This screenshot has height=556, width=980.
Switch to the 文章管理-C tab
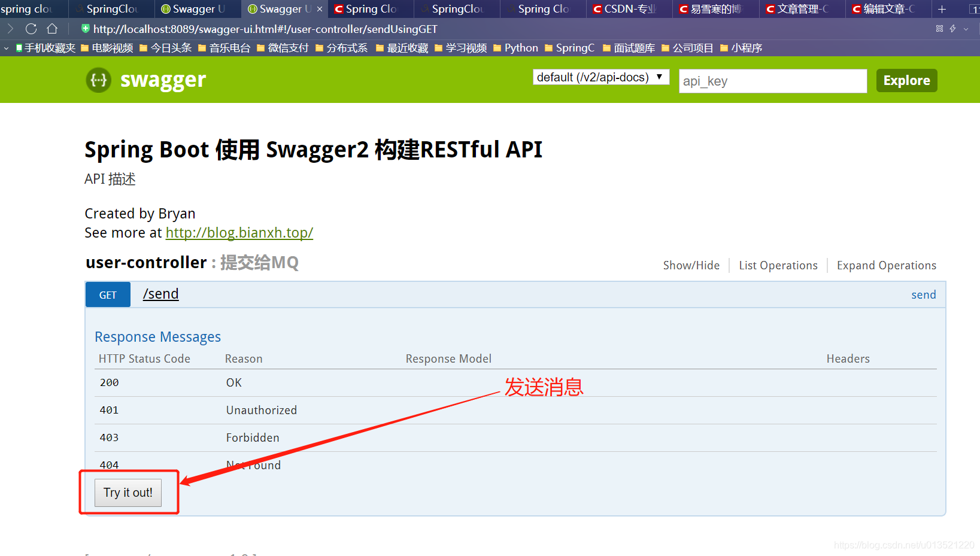click(x=802, y=9)
